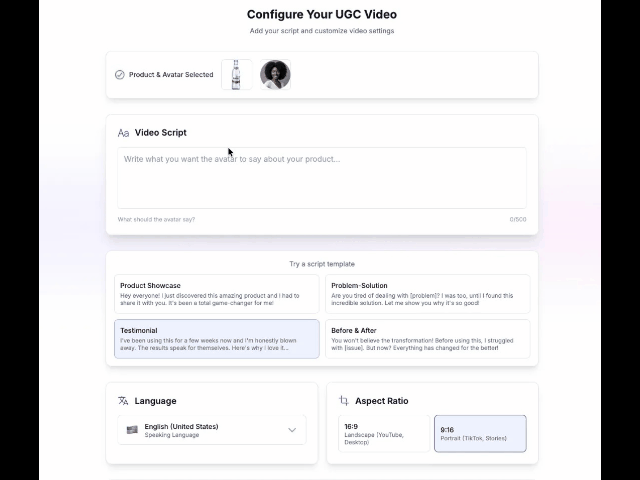Click the 0/500 character counter
Image resolution: width=640 pixels, height=480 pixels.
tap(517, 219)
